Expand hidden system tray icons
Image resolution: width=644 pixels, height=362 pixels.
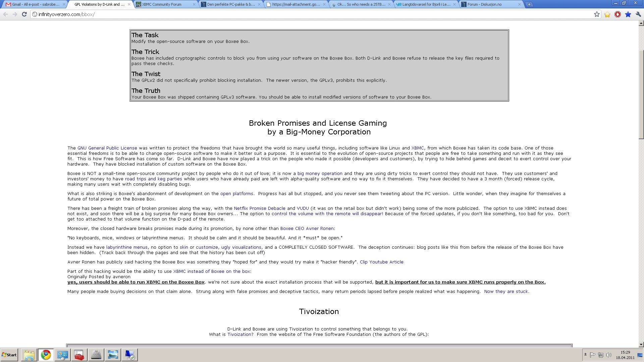[585, 355]
